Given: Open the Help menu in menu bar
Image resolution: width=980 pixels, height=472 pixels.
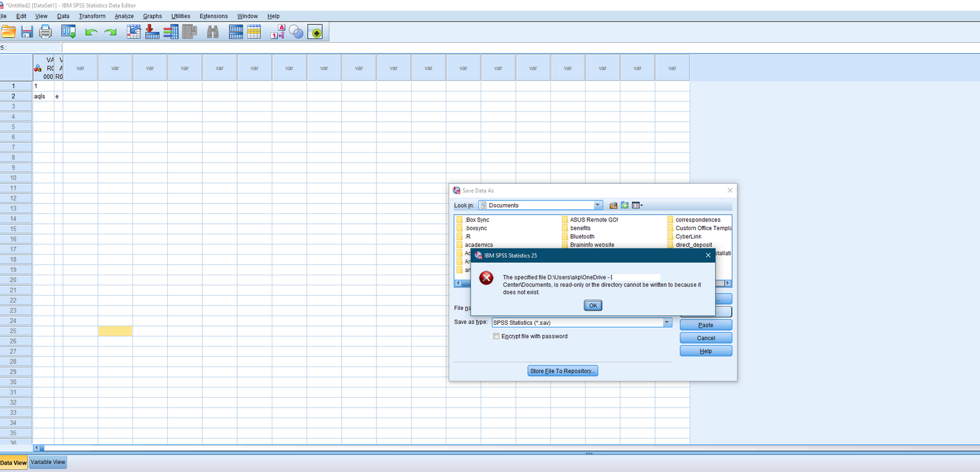Looking at the screenshot, I should [274, 16].
